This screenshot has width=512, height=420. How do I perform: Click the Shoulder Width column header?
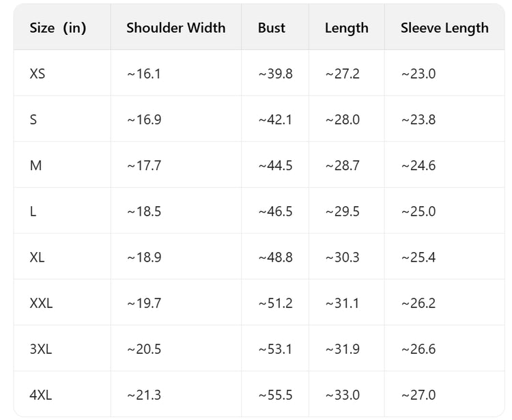click(x=175, y=28)
